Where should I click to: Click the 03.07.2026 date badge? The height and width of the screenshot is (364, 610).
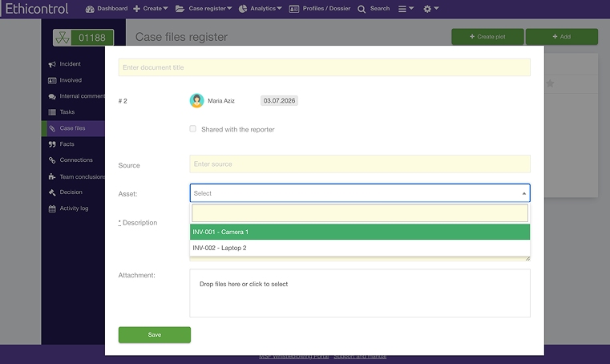tap(279, 101)
